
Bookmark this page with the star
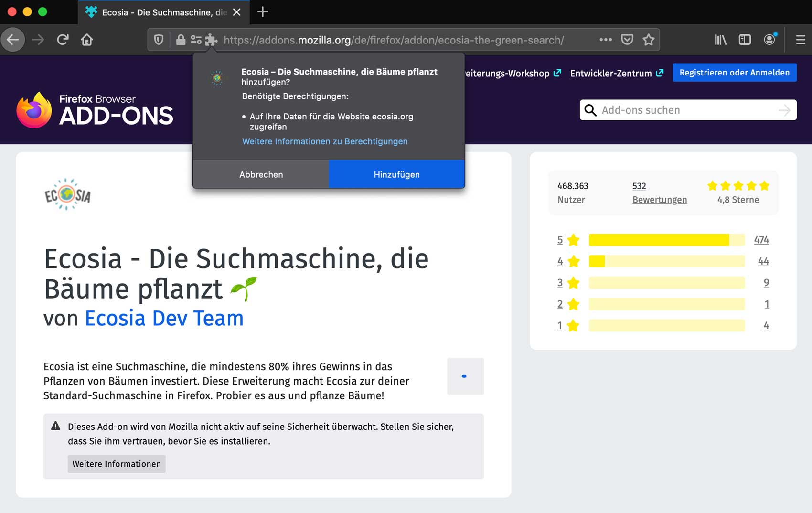pos(648,40)
